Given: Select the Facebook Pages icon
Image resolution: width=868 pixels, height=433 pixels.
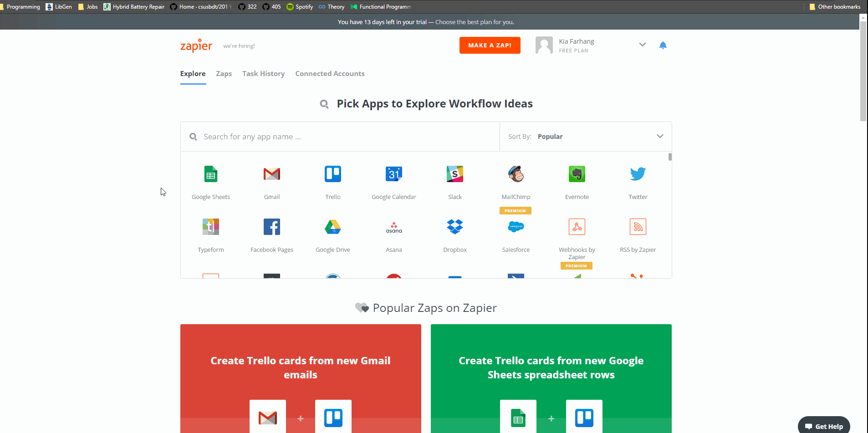Looking at the screenshot, I should tap(272, 227).
